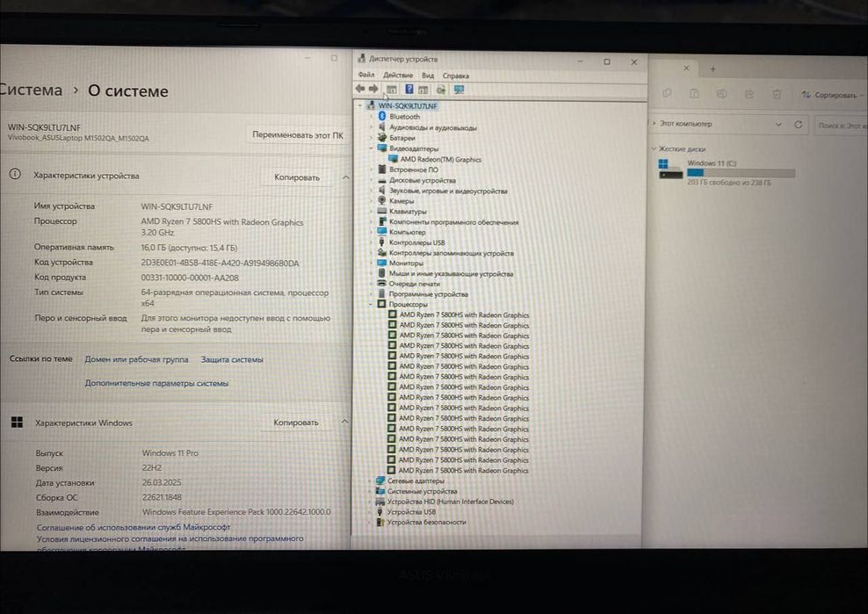Select Мыши и иные указывающие устройства node
The height and width of the screenshot is (614, 868).
click(451, 273)
